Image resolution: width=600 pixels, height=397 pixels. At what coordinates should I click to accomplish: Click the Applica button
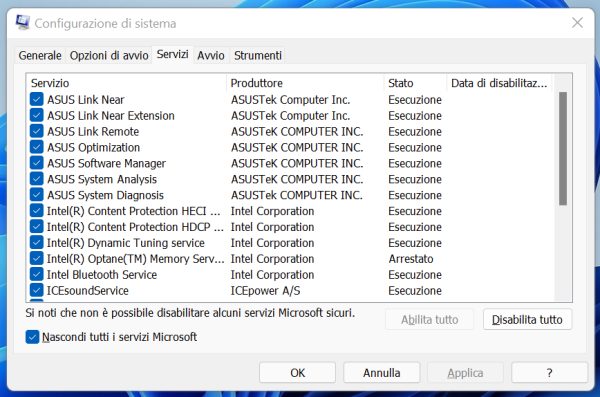coord(465,372)
